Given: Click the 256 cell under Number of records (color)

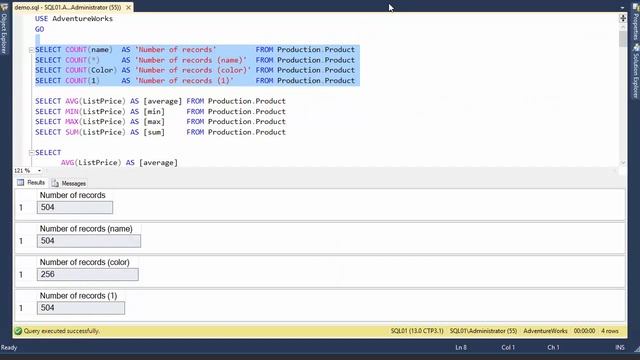Looking at the screenshot, I should [x=88, y=274].
